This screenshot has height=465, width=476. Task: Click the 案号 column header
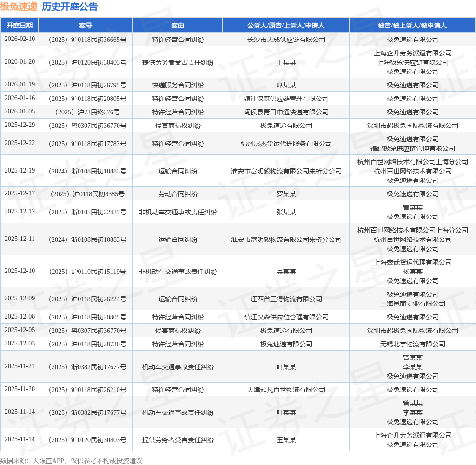(x=86, y=26)
